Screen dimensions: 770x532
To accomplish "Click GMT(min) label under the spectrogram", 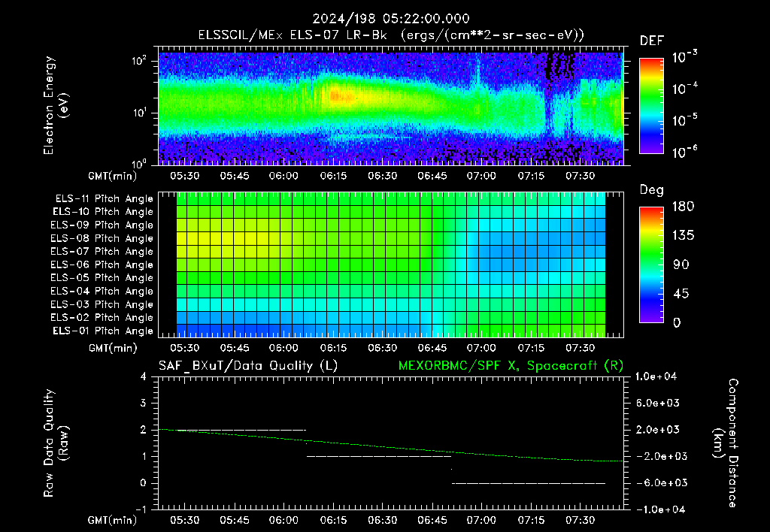I will click(x=113, y=176).
